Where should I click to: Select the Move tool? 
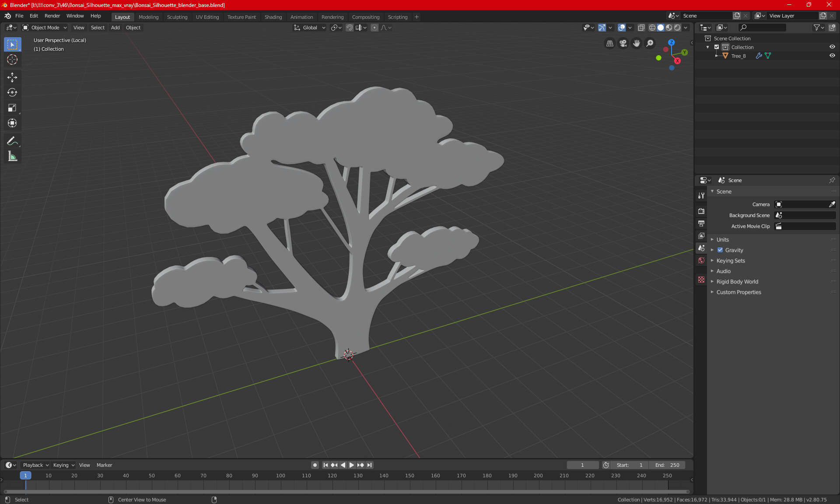pyautogui.click(x=12, y=77)
